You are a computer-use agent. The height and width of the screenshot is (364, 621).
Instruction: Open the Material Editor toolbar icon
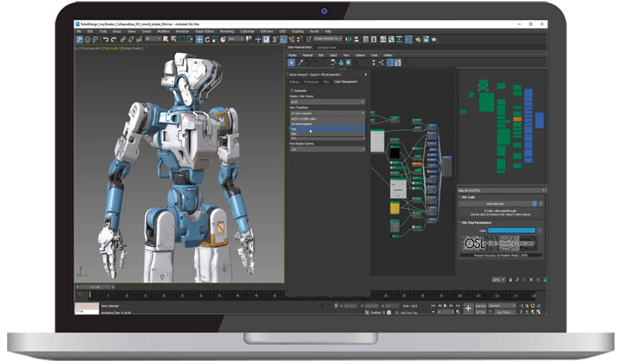(x=408, y=40)
